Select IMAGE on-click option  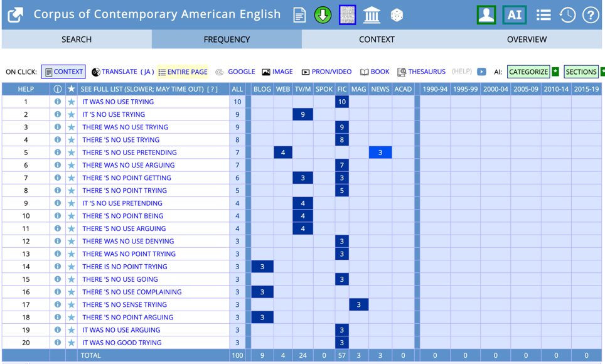click(x=277, y=72)
